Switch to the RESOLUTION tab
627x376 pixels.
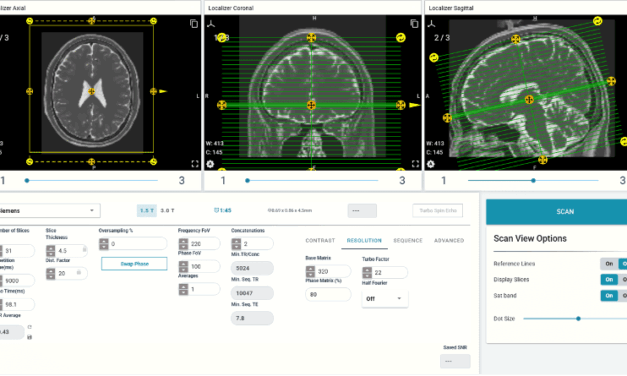364,240
